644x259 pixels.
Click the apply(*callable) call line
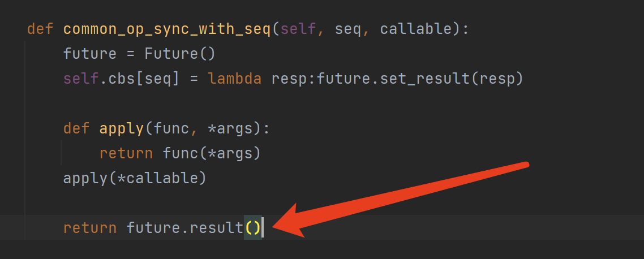tap(135, 178)
